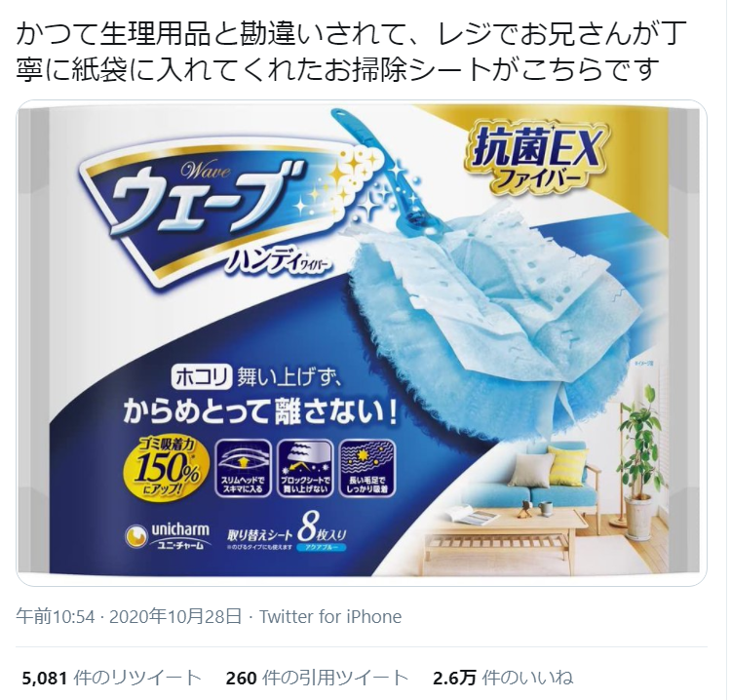The width and height of the screenshot is (731, 700).
Task: Show the 2.6万 件のいいね list
Action: pos(503,678)
